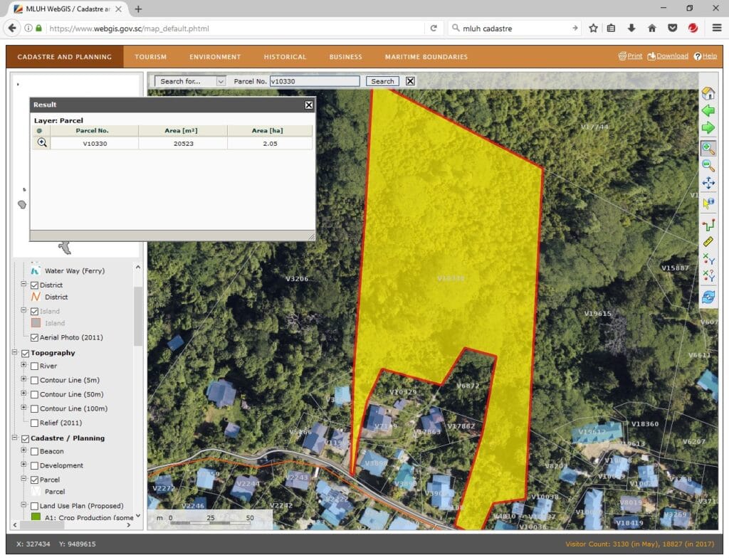729x560 pixels.
Task: Select the Identify feature info tool
Action: tap(708, 203)
